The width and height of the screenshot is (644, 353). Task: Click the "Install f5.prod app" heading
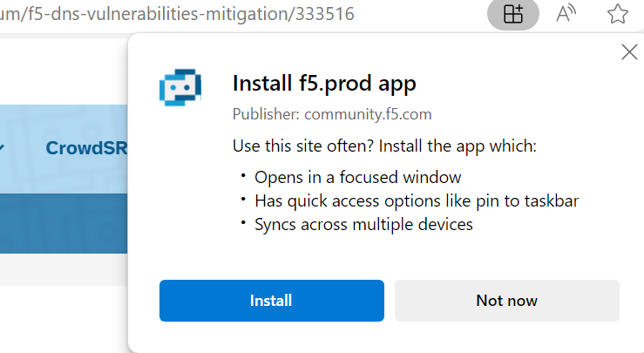coord(324,84)
